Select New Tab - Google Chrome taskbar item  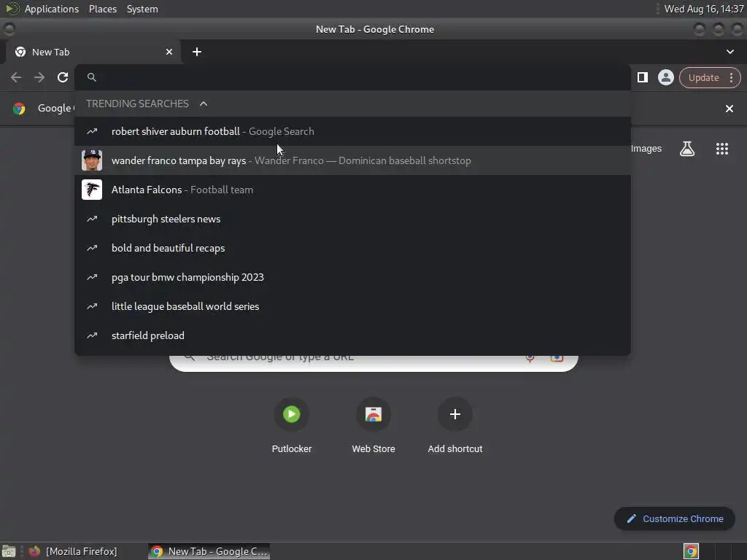[209, 551]
